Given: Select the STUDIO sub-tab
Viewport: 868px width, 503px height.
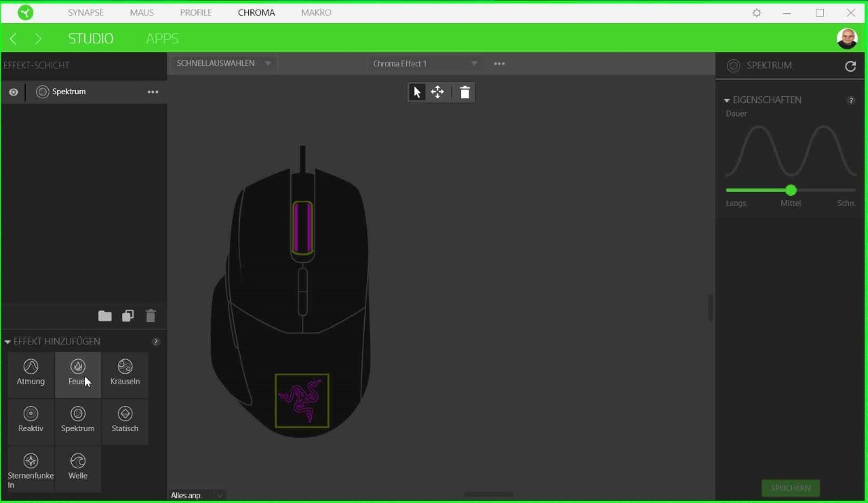Looking at the screenshot, I should click(91, 39).
